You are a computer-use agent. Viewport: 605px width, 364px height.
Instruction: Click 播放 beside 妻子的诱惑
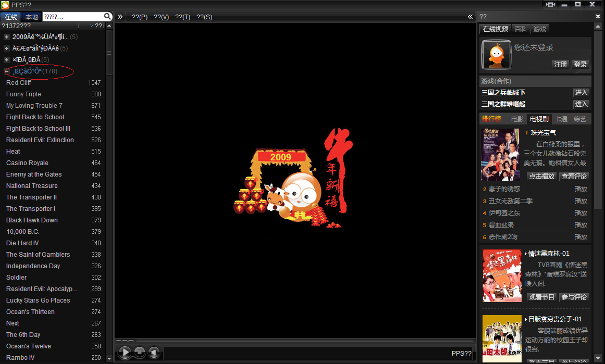581,189
